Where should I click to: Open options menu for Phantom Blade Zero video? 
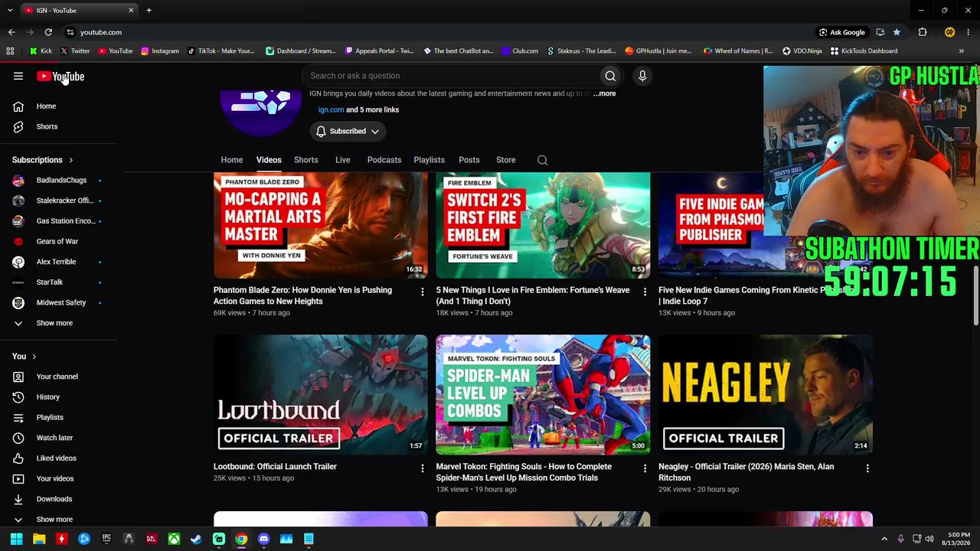coord(423,292)
